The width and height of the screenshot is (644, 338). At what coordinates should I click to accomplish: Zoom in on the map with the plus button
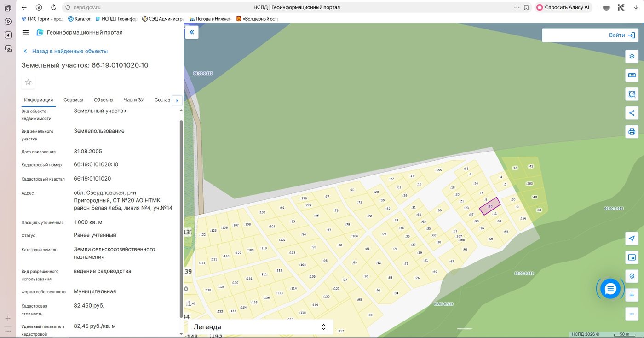coord(632,295)
